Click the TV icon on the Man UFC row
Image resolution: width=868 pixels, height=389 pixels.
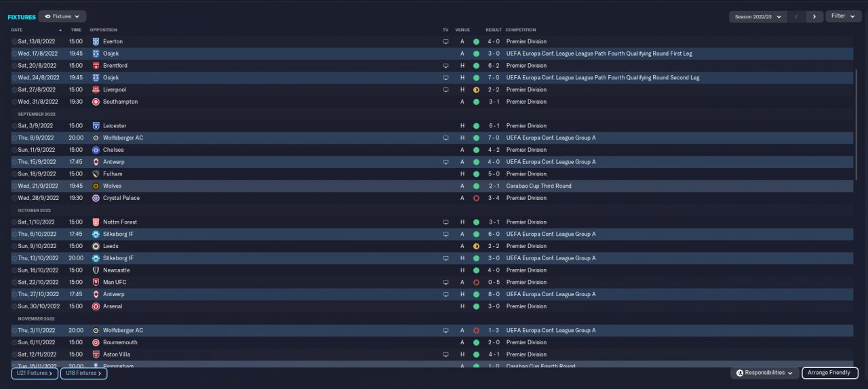pos(446,282)
